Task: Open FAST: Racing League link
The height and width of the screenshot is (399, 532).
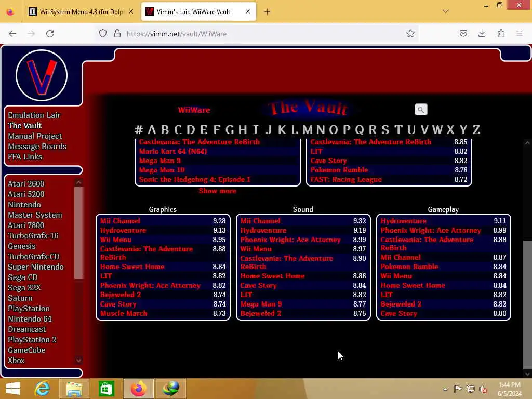Action: coord(346,179)
